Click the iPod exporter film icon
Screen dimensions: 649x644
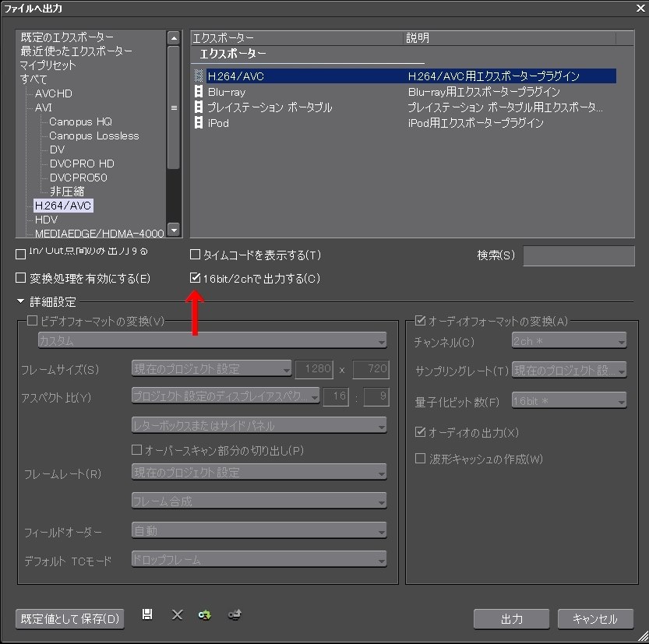click(x=199, y=122)
